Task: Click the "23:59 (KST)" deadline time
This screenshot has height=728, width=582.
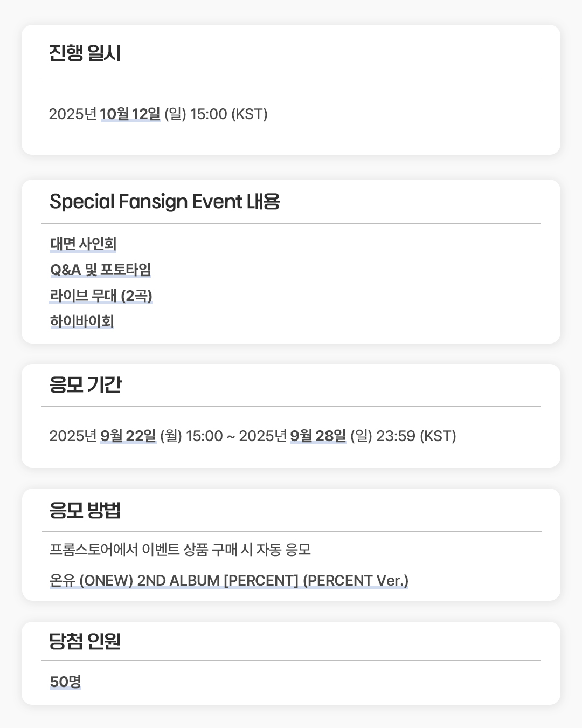Action: tap(416, 436)
